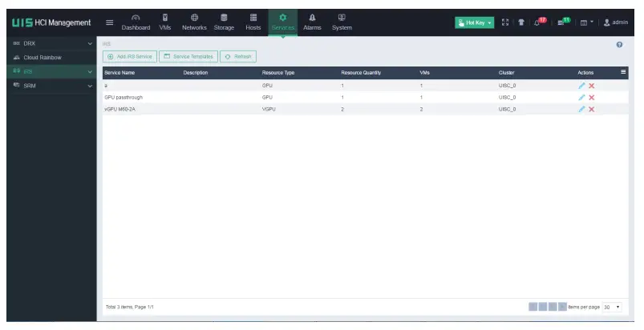Open the Hosts tab
Viewport: 644px width, 330px height.
[x=253, y=22]
